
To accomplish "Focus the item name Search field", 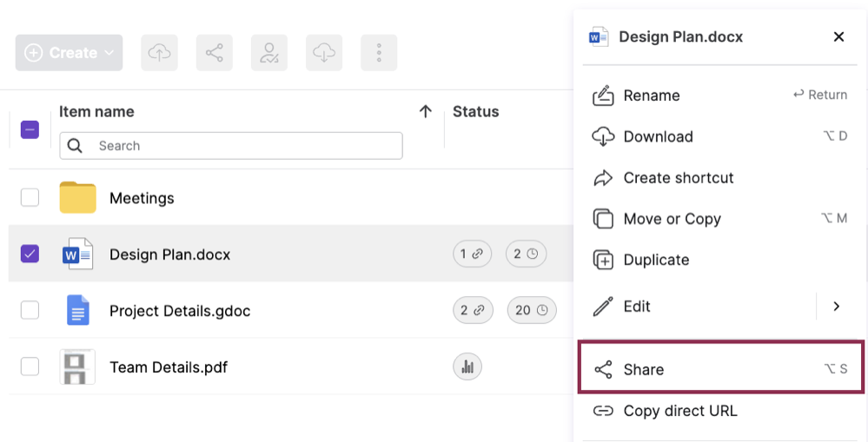I will [231, 146].
